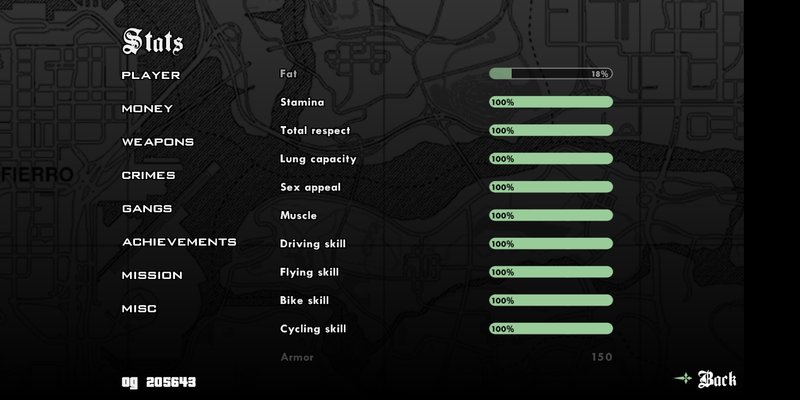
Task: Click the Muscle stat label
Action: click(299, 215)
